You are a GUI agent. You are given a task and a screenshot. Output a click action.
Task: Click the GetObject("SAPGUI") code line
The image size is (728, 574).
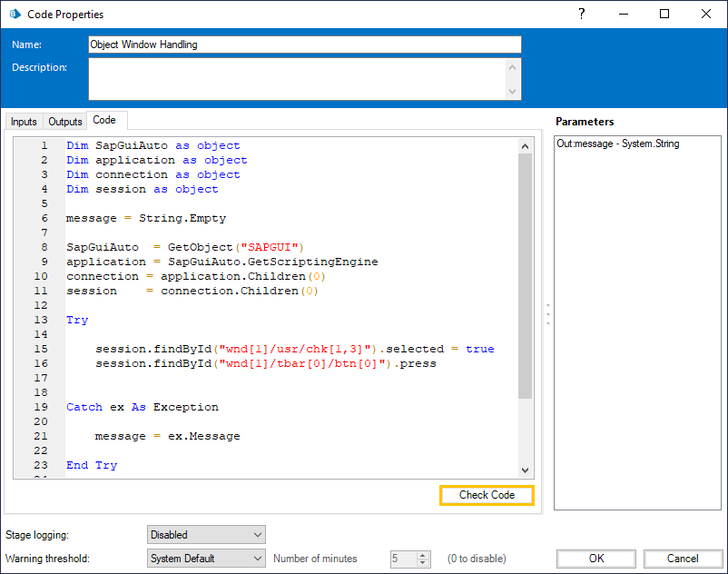185,247
